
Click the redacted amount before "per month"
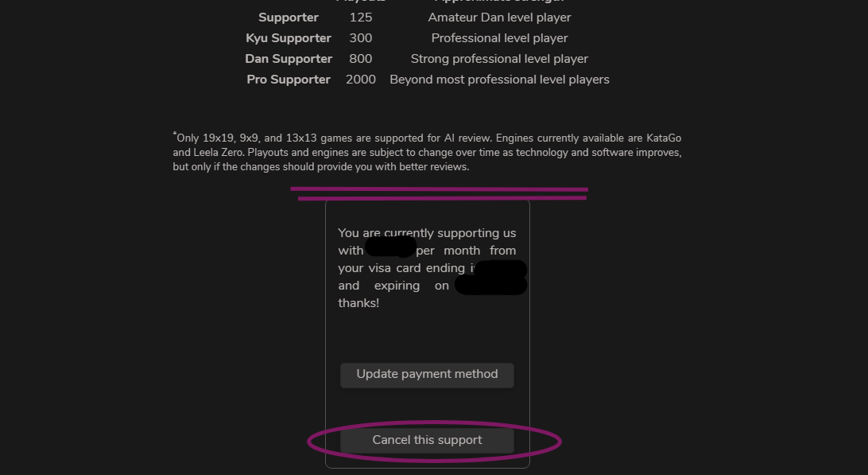click(390, 247)
